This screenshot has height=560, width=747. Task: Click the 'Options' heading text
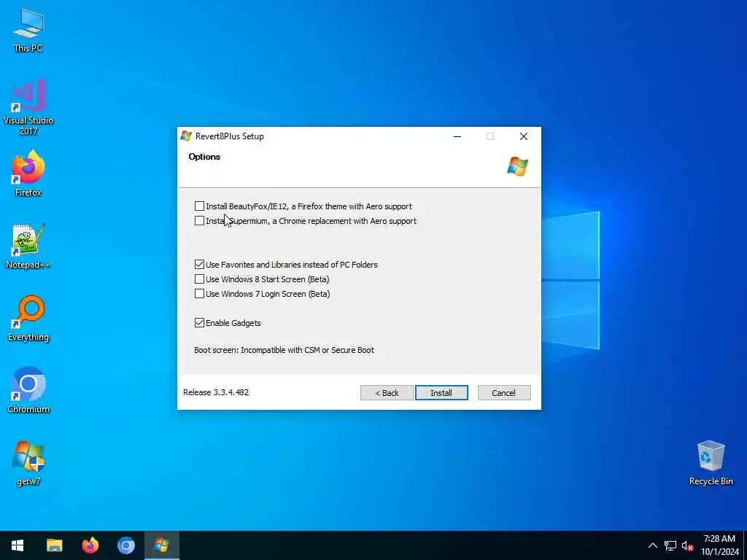(204, 157)
